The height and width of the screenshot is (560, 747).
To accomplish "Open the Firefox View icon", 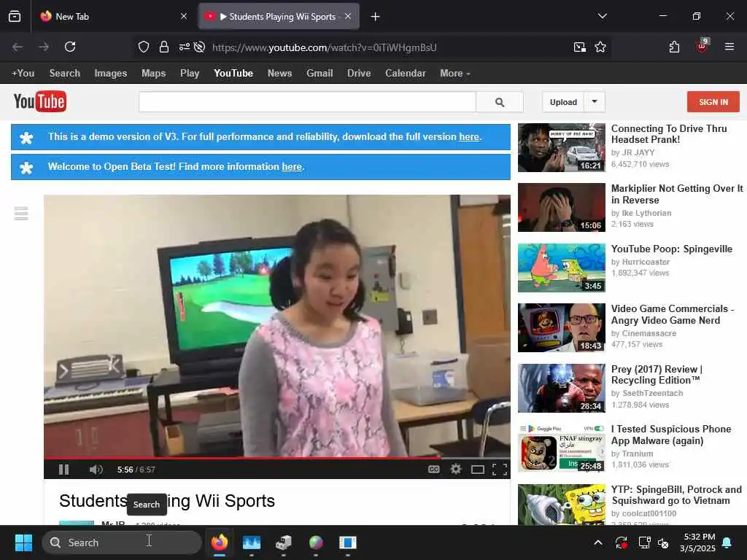I will coord(15,17).
